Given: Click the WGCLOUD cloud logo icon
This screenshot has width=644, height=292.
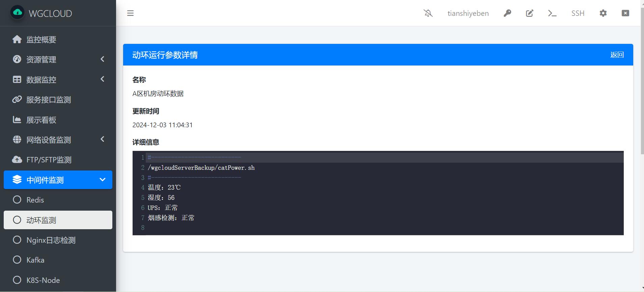Looking at the screenshot, I should click(18, 13).
